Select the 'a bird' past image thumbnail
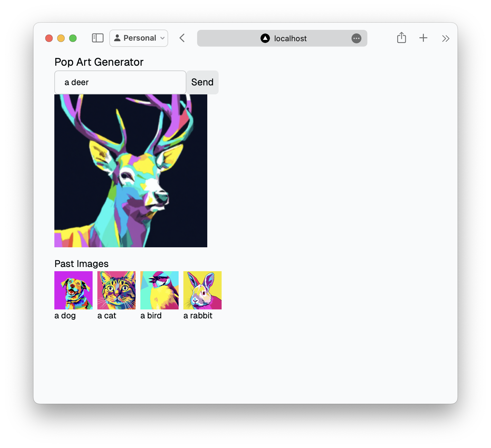Viewport: 491px width, 448px height. 159,290
